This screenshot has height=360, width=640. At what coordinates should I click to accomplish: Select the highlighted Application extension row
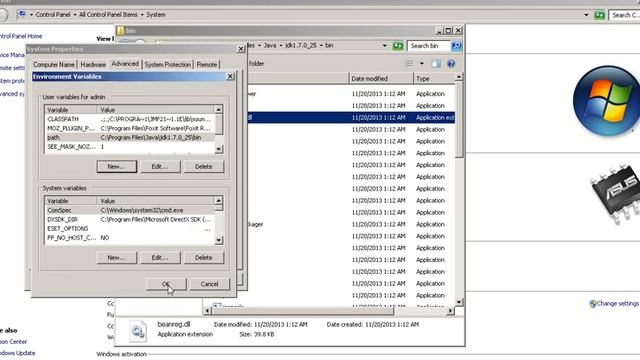(351, 118)
